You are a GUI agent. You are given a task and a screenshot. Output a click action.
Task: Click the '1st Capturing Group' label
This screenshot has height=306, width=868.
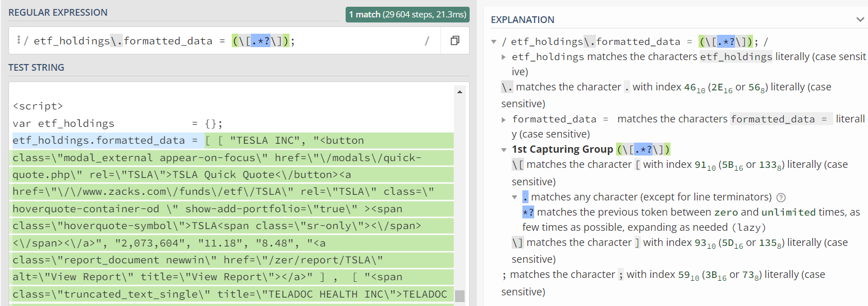pos(562,149)
